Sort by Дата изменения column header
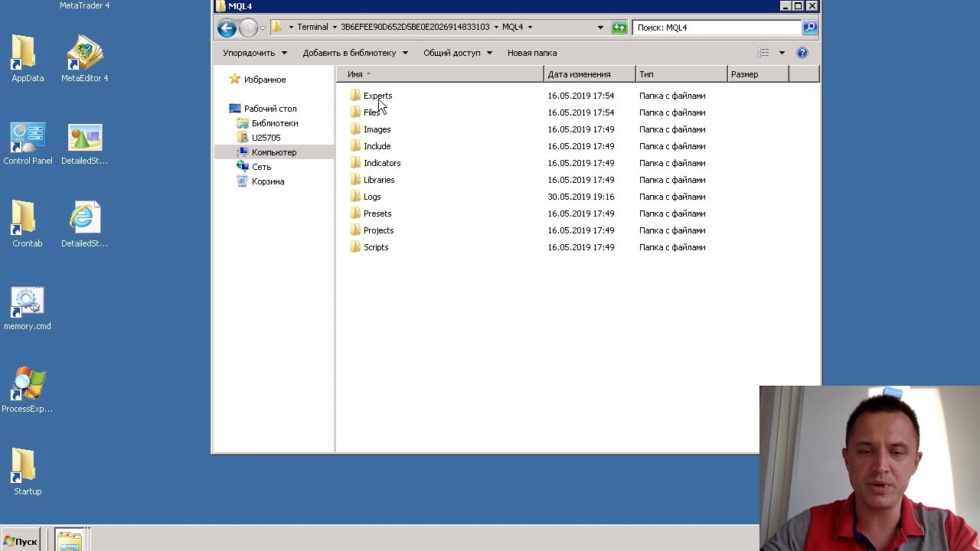Image resolution: width=980 pixels, height=551 pixels. click(590, 74)
